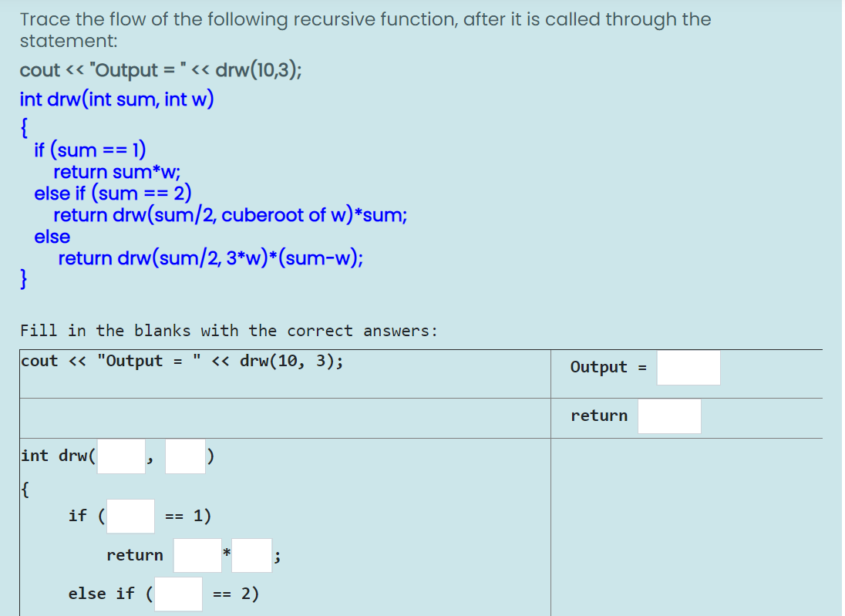845x616 pixels.
Task: Click the Output = label
Action: 600,367
